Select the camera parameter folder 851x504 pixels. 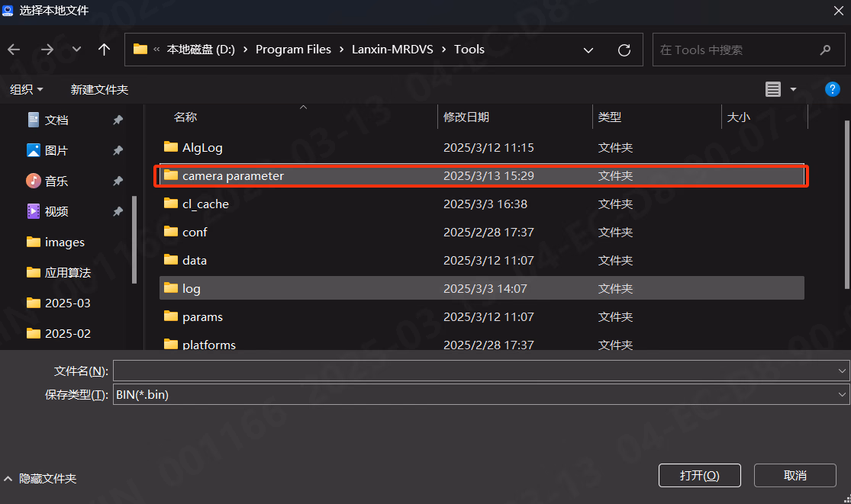click(x=482, y=175)
